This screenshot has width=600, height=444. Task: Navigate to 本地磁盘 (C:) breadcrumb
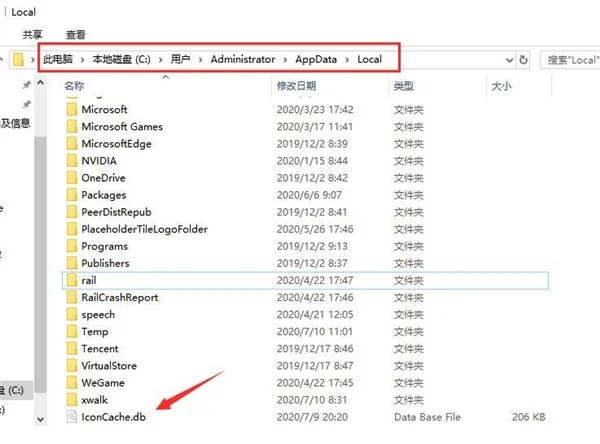pos(121,59)
